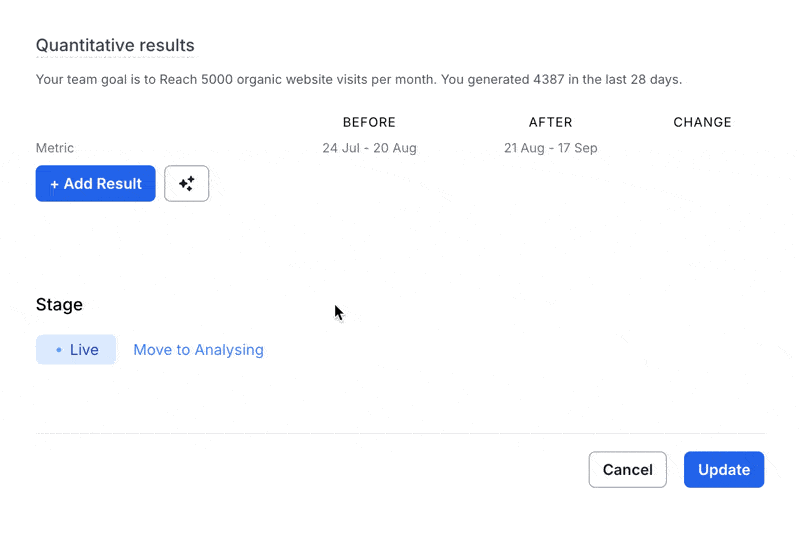Save changes with the Update button
800x547 pixels.
(724, 469)
